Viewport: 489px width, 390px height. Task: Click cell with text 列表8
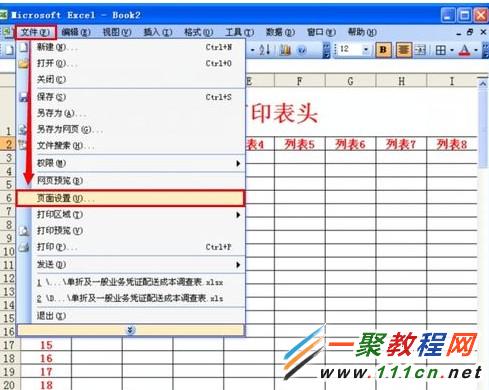[x=452, y=144]
